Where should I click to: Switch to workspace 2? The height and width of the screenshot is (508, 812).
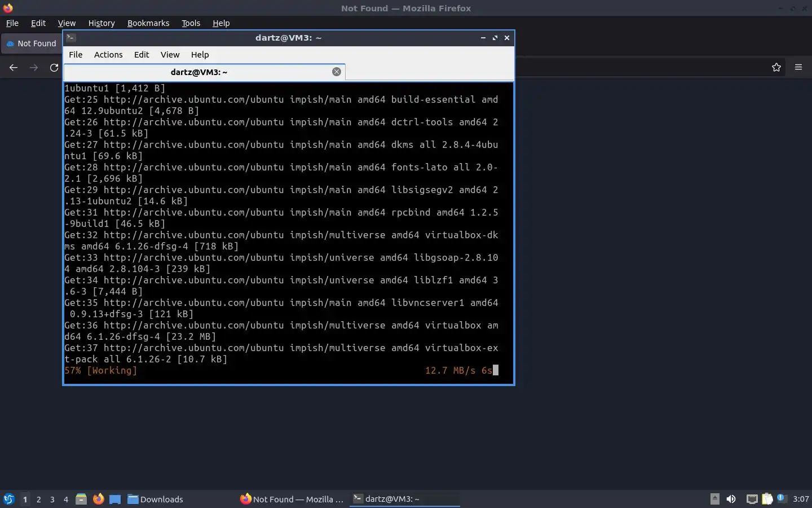click(x=38, y=499)
